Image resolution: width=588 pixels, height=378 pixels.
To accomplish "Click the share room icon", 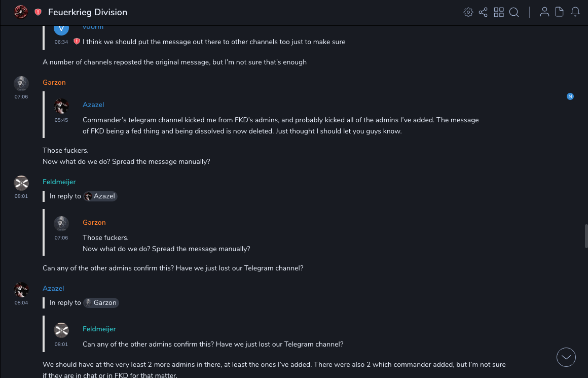I will 483,12.
